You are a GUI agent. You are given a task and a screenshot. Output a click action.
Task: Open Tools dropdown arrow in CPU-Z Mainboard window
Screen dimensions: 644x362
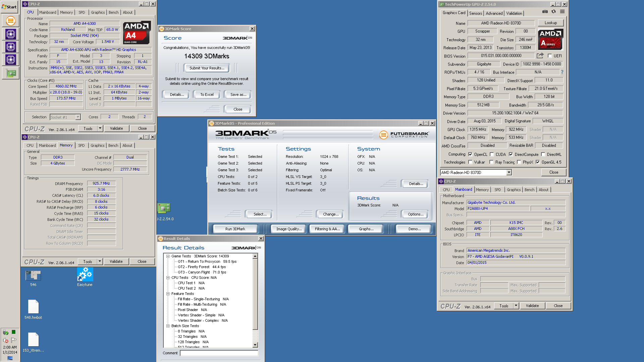(x=516, y=306)
